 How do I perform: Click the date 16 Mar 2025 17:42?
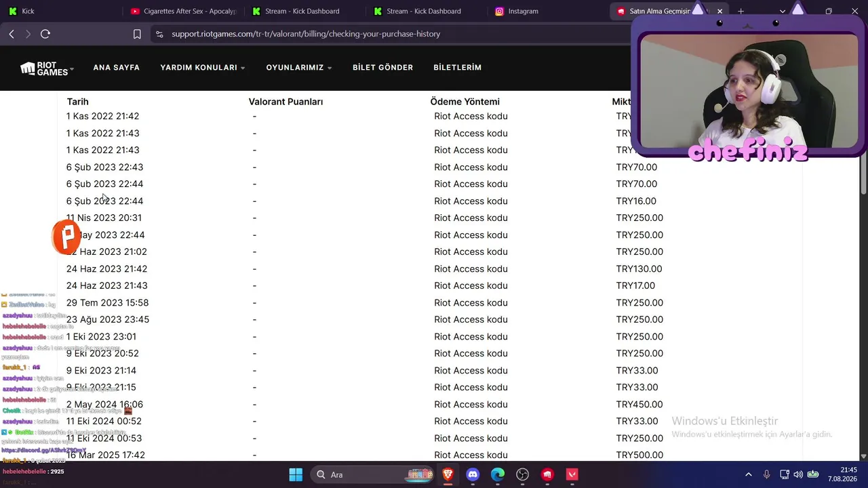pyautogui.click(x=105, y=455)
